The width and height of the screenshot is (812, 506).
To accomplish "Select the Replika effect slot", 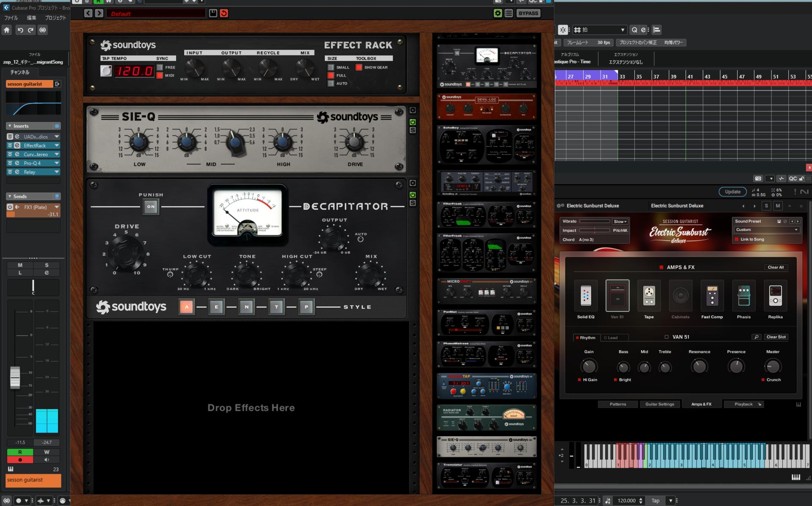I will tap(776, 295).
